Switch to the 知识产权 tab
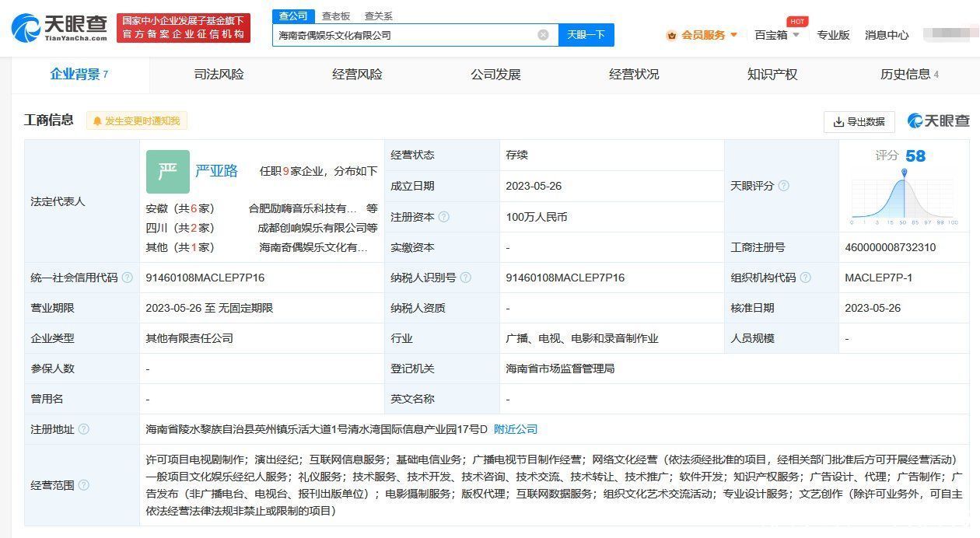 772,75
